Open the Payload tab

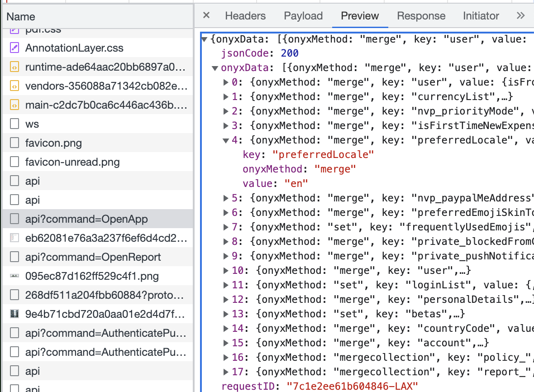(303, 16)
